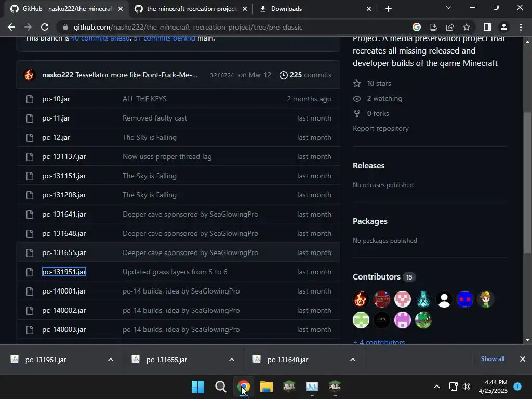Open volume control in system tray
The image size is (532, 399).
coord(466,387)
